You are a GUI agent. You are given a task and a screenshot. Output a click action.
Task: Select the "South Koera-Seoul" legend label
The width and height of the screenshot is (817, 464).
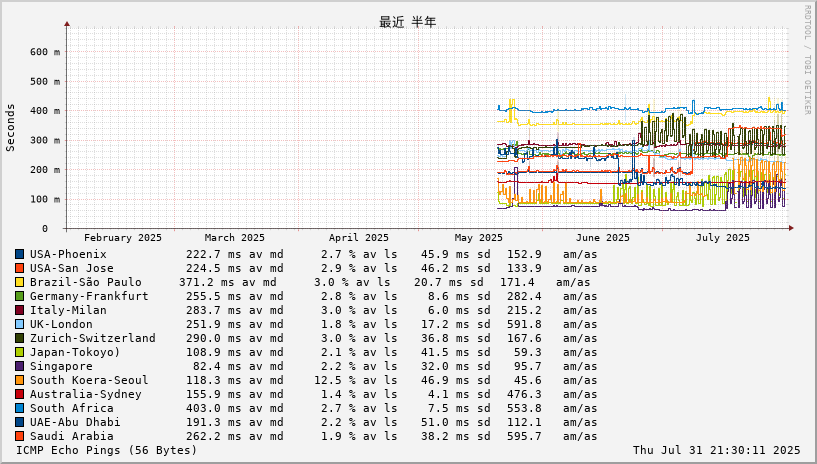[89, 380]
